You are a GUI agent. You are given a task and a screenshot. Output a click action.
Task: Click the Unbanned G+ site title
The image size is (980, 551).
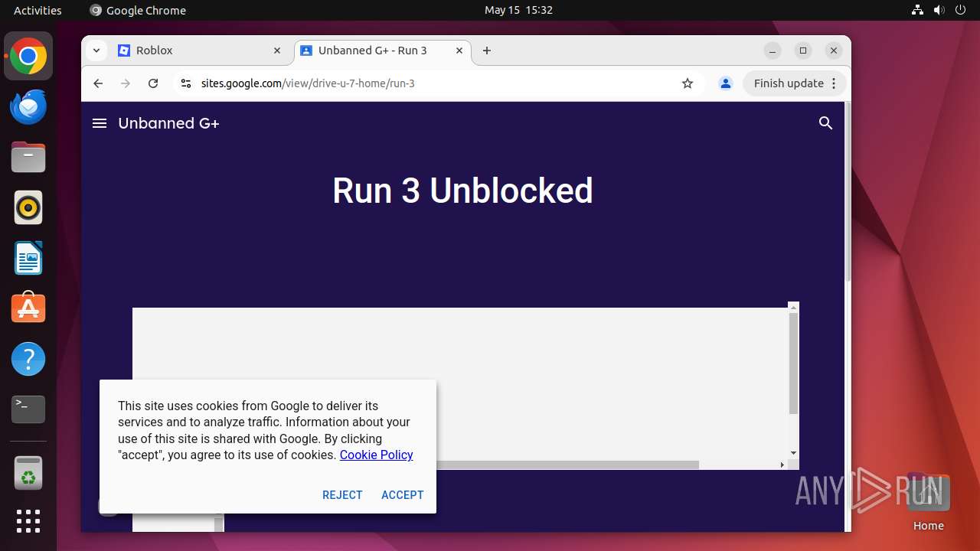168,123
